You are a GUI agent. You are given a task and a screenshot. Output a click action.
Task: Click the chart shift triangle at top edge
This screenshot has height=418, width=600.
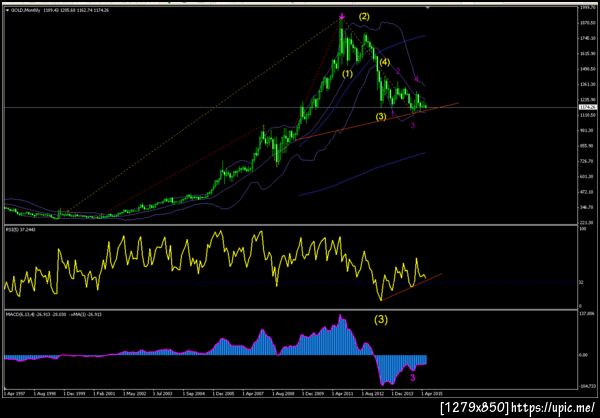pos(427,7)
